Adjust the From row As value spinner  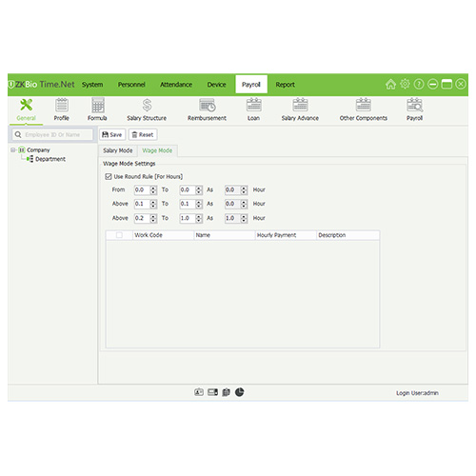244,189
